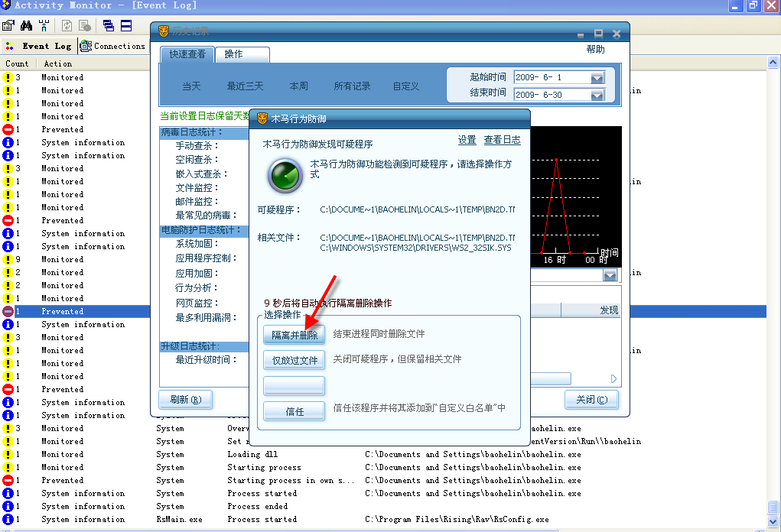Image resolution: width=781 pixels, height=532 pixels.
Task: Show records for 当天
Action: click(191, 86)
